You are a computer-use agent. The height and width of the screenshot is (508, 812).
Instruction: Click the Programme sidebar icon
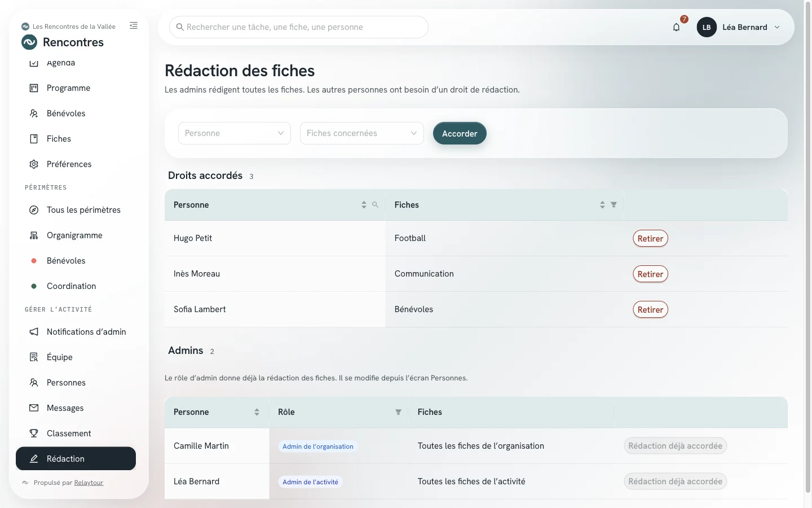[34, 88]
